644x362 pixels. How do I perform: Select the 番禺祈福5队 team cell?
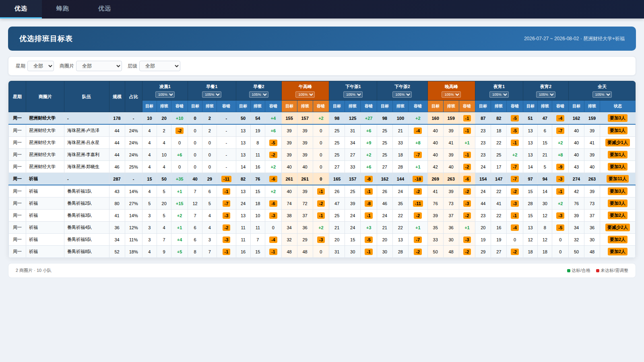87,240
